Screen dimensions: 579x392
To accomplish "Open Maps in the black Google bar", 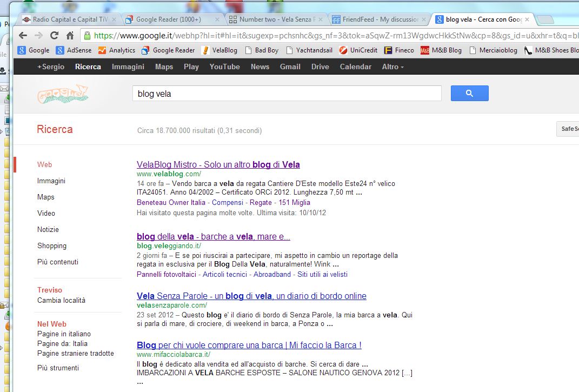I will 164,67.
